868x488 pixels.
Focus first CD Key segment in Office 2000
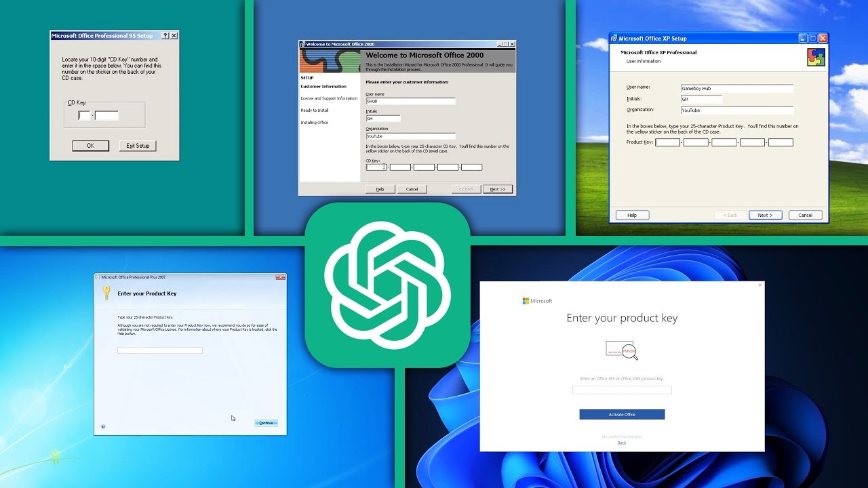376,167
